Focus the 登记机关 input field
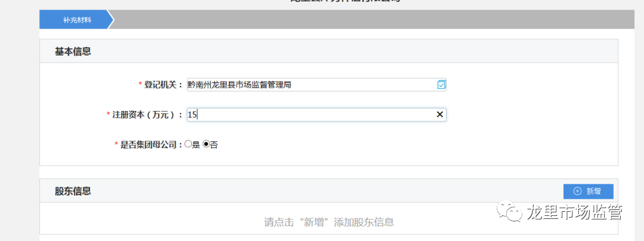The image size is (644, 241). (316, 85)
